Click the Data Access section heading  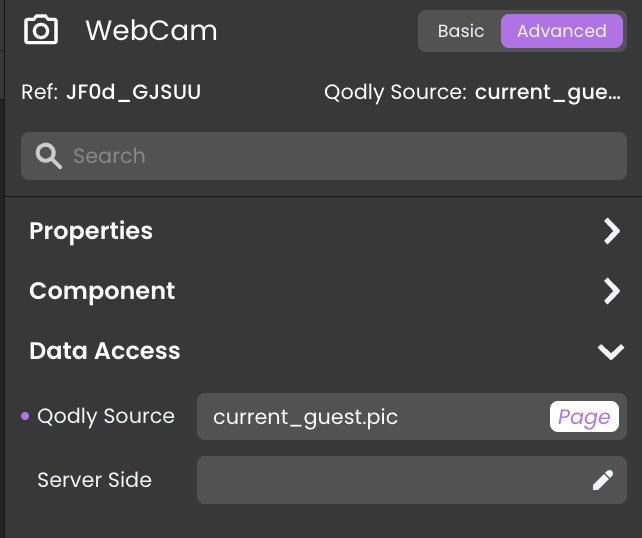click(x=105, y=351)
